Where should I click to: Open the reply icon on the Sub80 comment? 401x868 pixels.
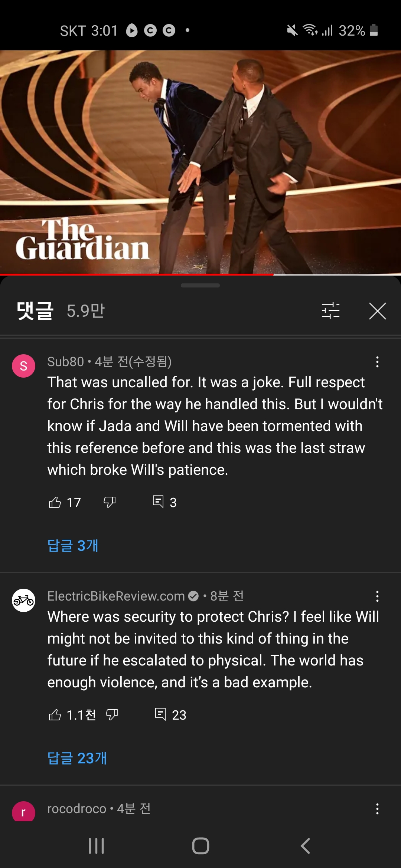pyautogui.click(x=158, y=502)
